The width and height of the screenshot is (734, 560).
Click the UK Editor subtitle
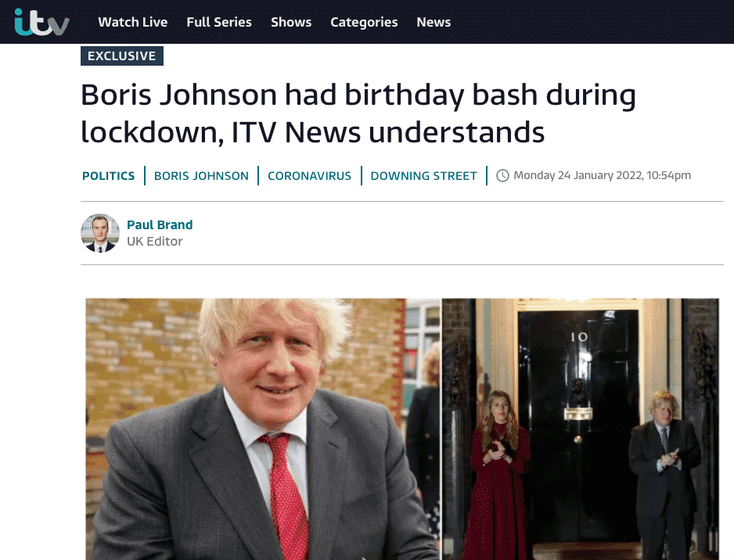(154, 242)
